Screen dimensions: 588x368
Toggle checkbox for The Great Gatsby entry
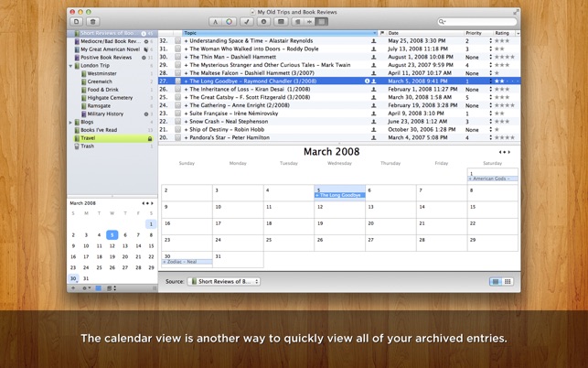click(177, 97)
